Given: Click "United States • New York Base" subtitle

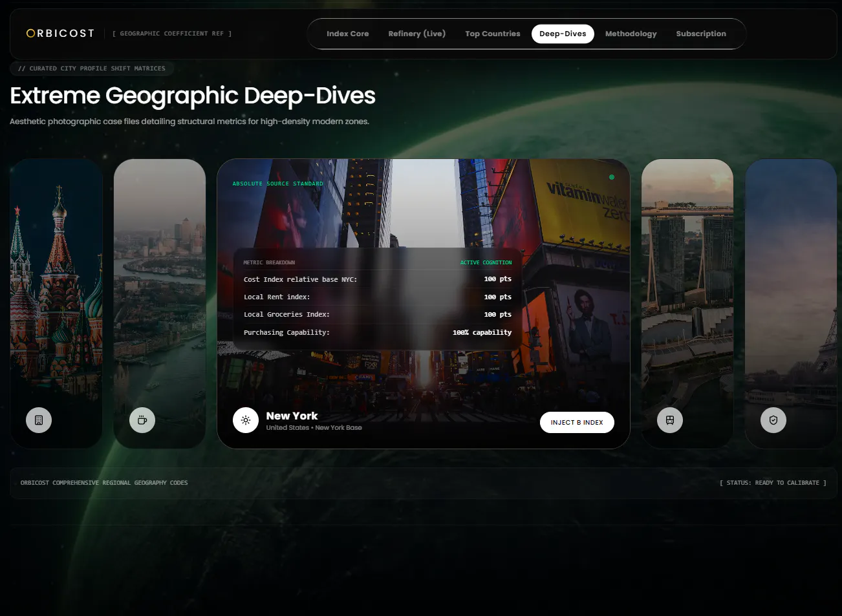Looking at the screenshot, I should [314, 428].
